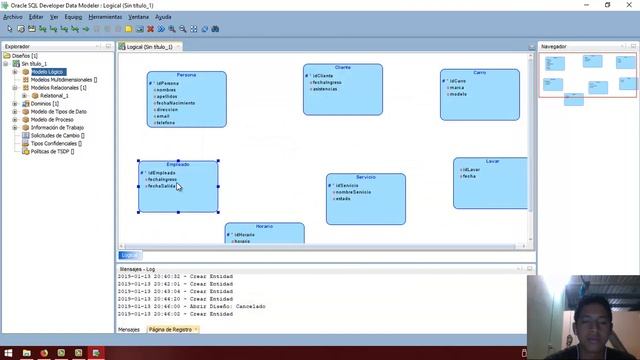Open the Equipo menu
Image resolution: width=640 pixels, height=360 pixels.
pos(73,17)
